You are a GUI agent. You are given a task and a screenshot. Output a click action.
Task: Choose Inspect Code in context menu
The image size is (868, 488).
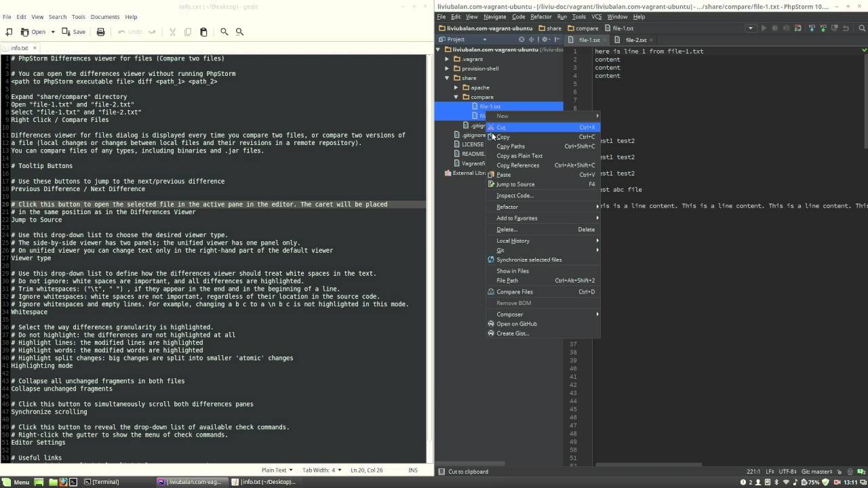click(x=542, y=196)
